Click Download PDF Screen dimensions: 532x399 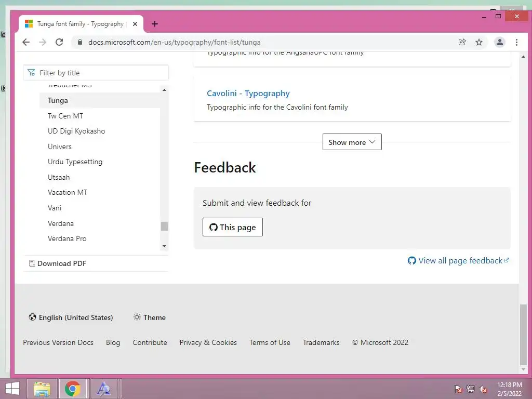pos(58,263)
